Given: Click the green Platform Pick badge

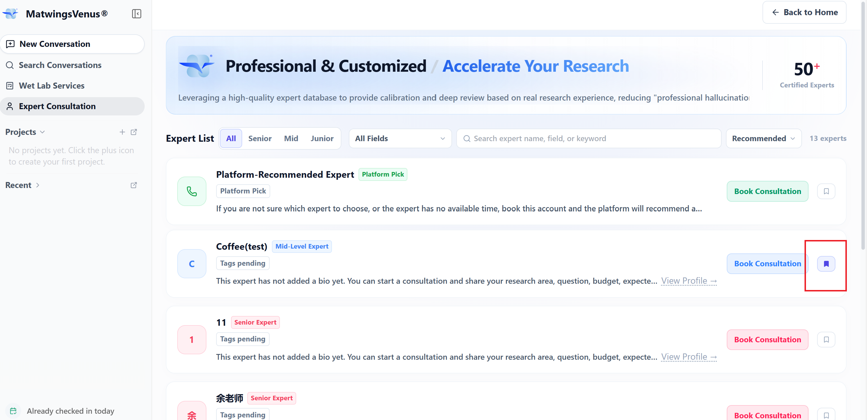Looking at the screenshot, I should (x=383, y=174).
